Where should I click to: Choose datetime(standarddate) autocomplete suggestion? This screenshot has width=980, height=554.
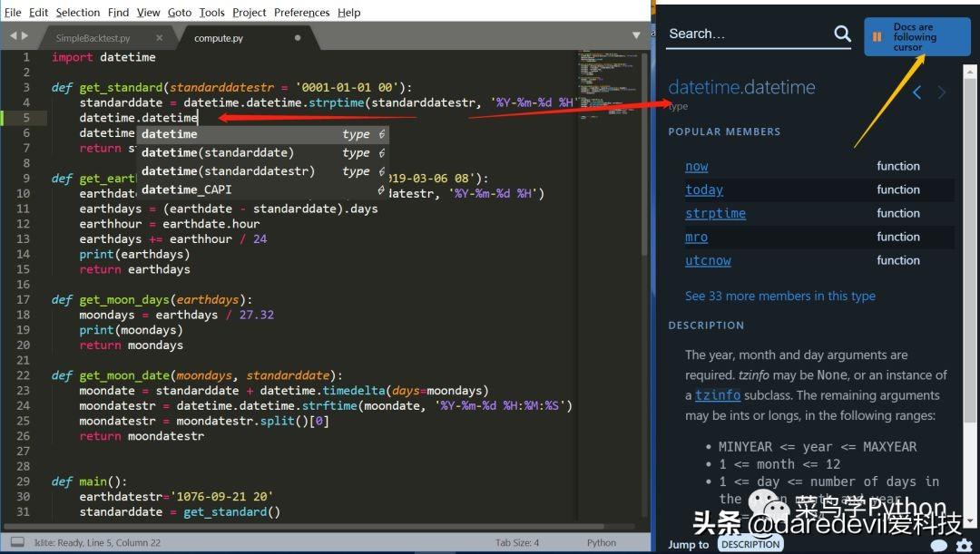point(262,153)
